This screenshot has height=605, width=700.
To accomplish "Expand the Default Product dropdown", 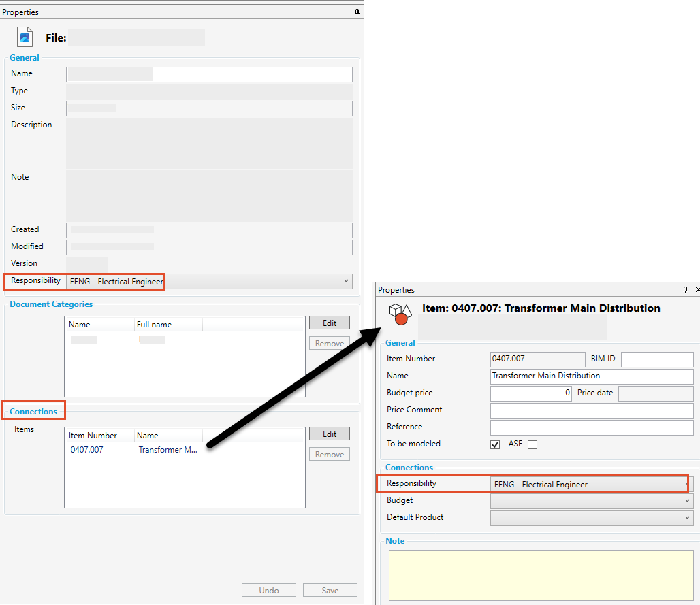I will (x=687, y=518).
